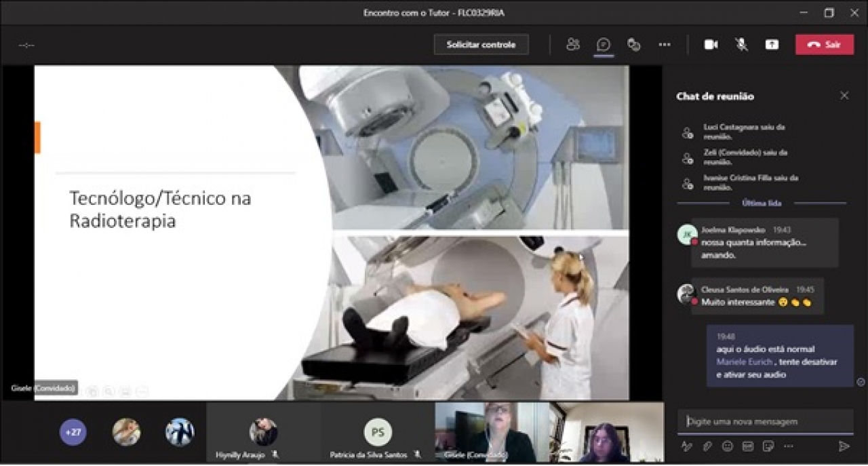The image size is (868, 466).
Task: Open the share content tray
Action: click(x=772, y=45)
